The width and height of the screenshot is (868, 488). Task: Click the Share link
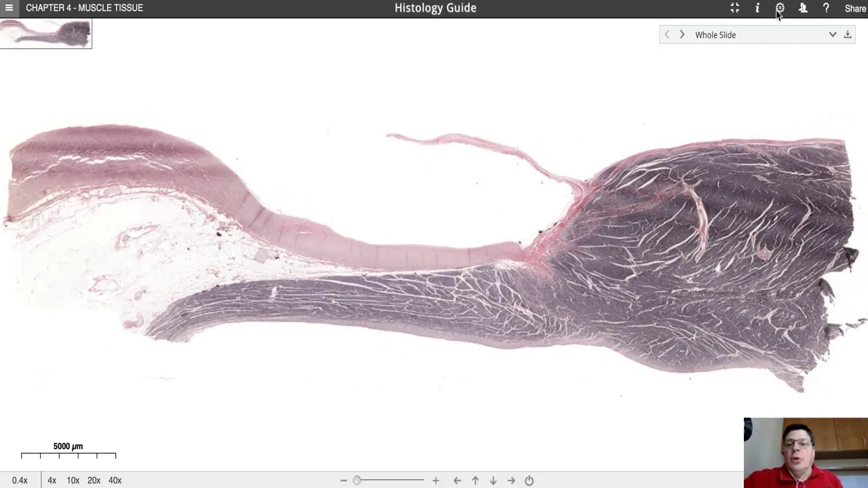click(x=855, y=8)
